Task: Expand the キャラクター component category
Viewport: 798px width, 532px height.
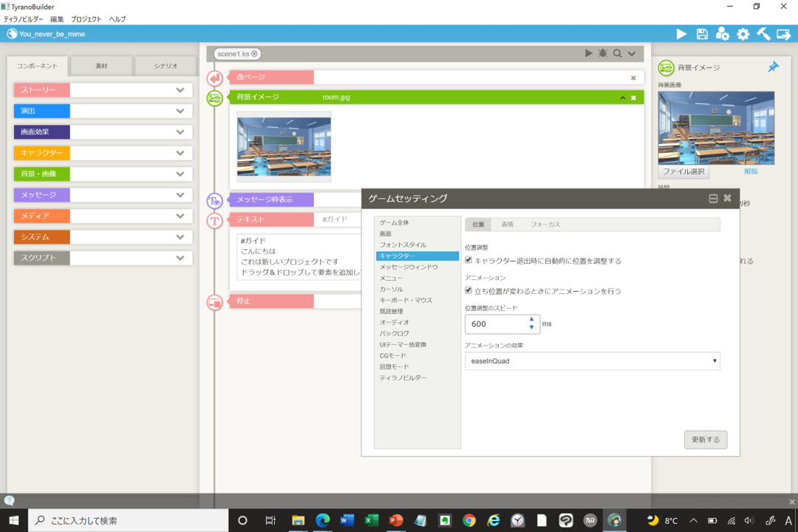Action: click(x=180, y=153)
